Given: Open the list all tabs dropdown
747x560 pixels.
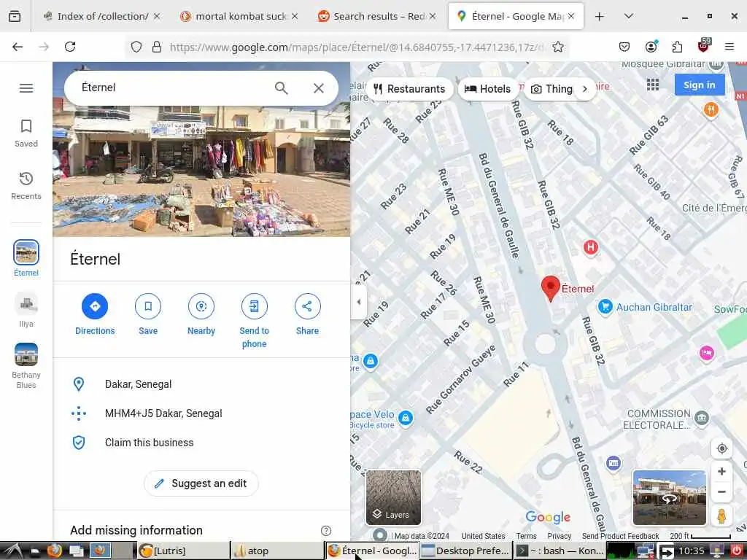Looking at the screenshot, I should pyautogui.click(x=628, y=16).
